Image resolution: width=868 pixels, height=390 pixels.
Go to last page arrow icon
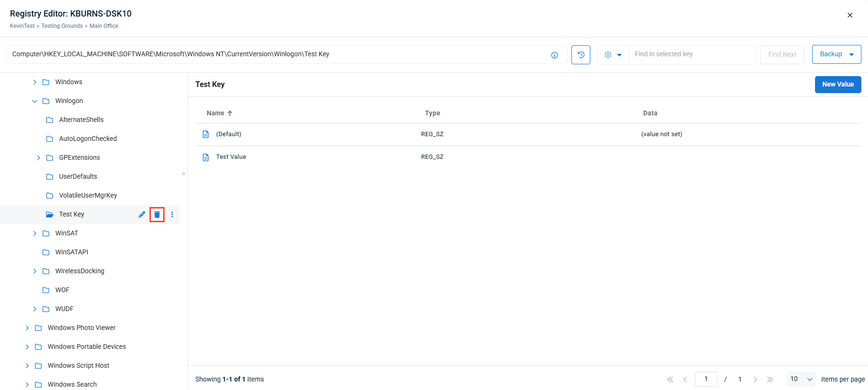click(x=770, y=379)
